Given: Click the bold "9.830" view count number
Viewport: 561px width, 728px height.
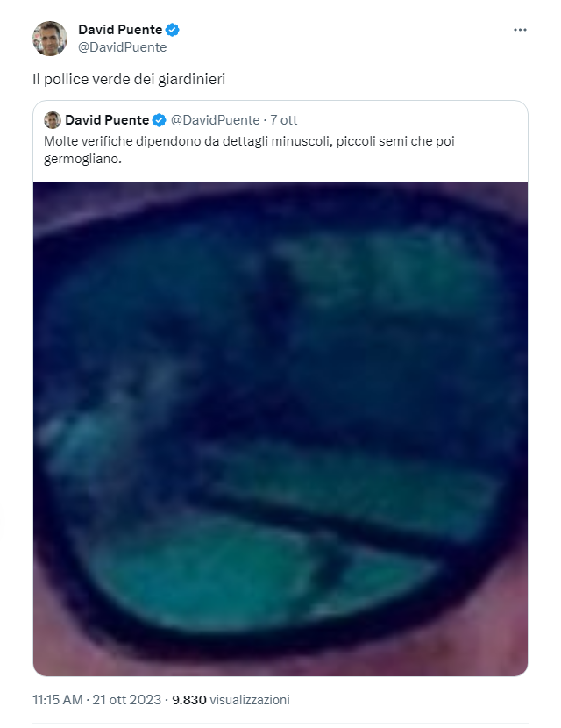Looking at the screenshot, I should (x=188, y=700).
